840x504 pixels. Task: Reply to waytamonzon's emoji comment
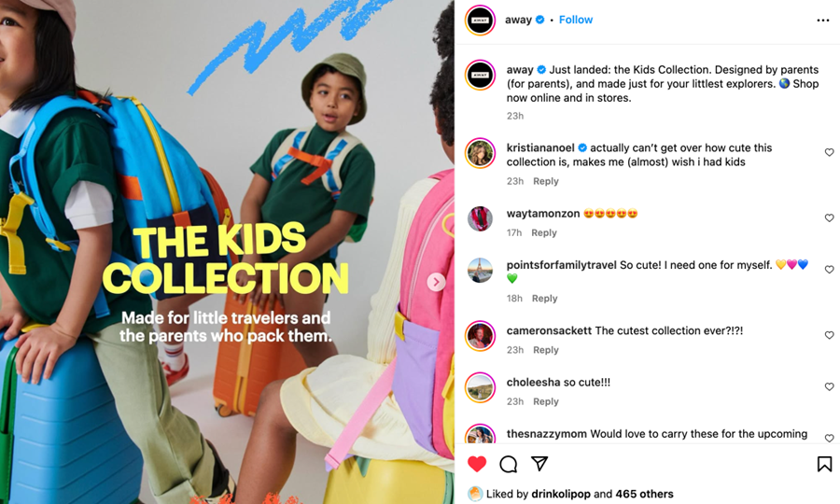(544, 232)
